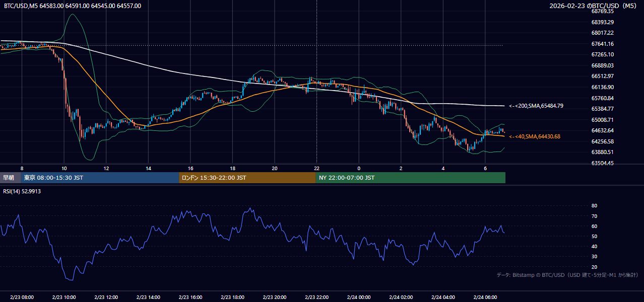Click the 66136.90 price axis label
The image size is (644, 302).
click(603, 87)
